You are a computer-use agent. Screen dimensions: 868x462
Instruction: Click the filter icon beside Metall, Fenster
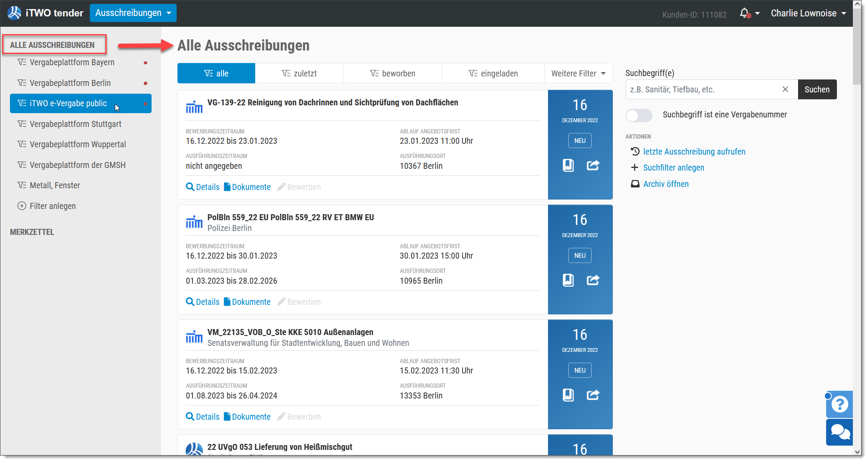(22, 185)
